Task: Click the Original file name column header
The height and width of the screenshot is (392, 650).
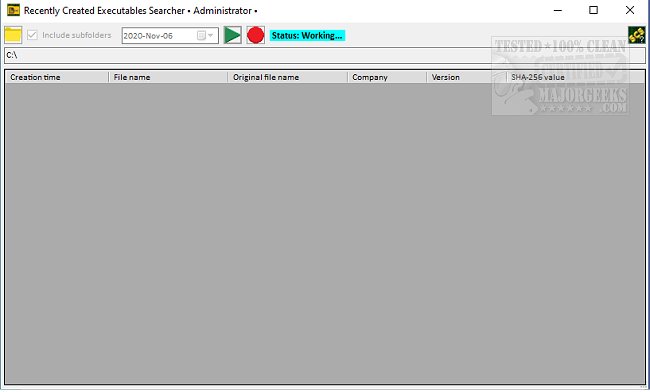Action: point(287,77)
